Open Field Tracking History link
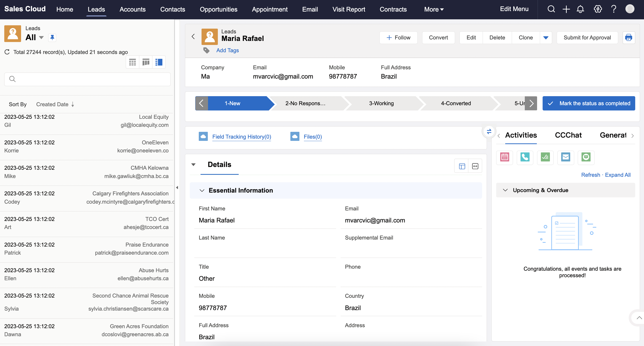Screen dimensions: 644x346 point(241,137)
